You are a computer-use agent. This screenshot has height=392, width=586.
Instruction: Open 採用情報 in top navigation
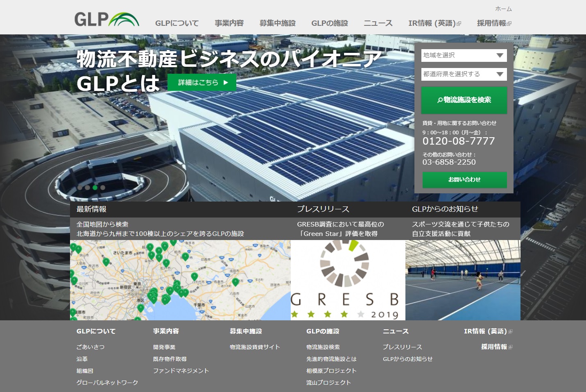click(x=494, y=23)
